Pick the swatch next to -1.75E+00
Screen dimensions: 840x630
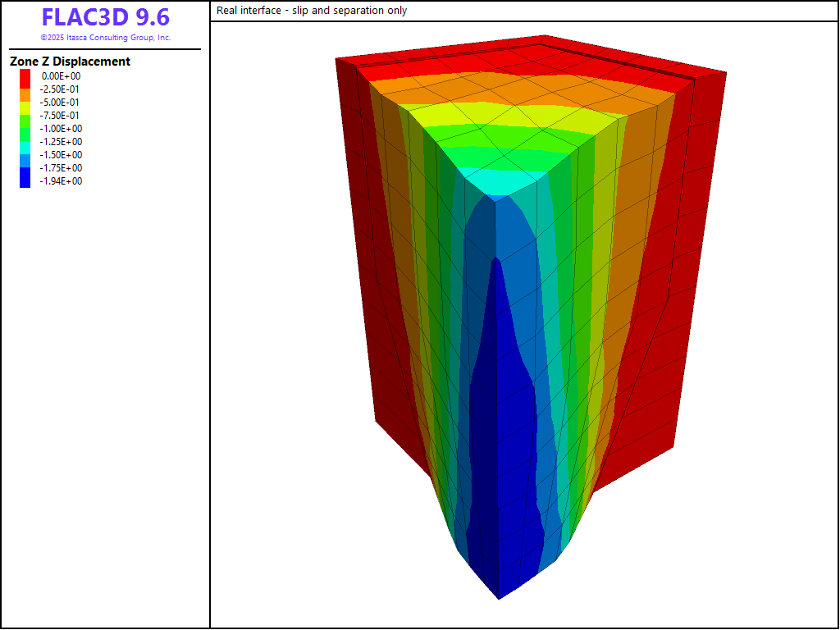pyautogui.click(x=25, y=168)
